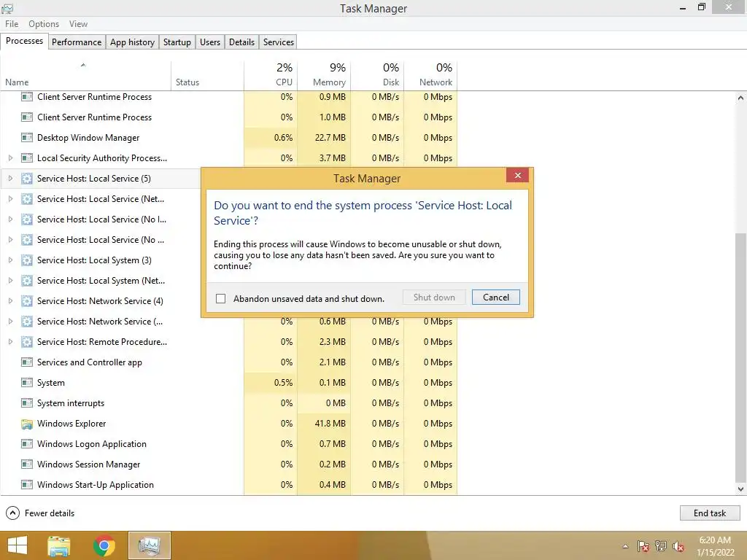
Task: Open the Options menu
Action: (44, 24)
